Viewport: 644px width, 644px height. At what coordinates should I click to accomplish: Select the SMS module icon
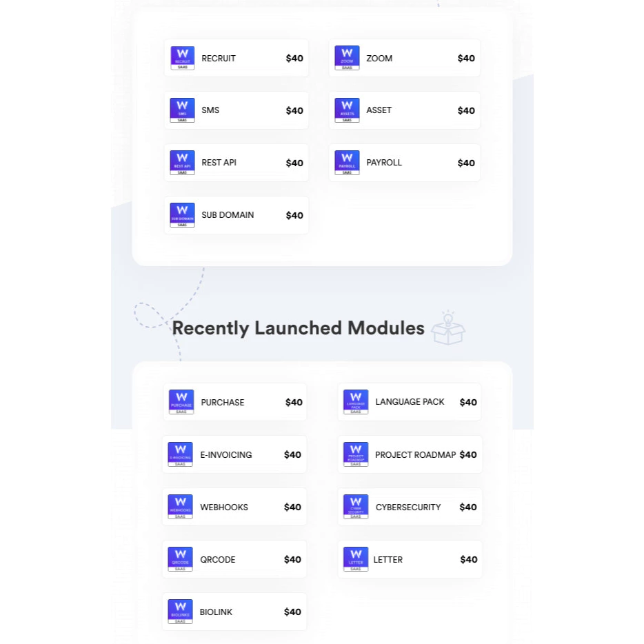[x=181, y=110]
